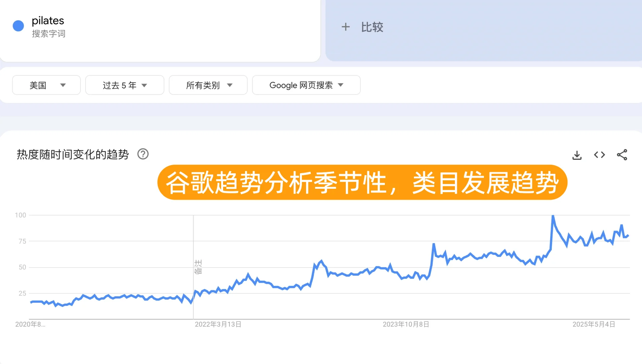The height and width of the screenshot is (364, 642).
Task: Click the 热度随时间变化的趋势 heading
Action: [x=72, y=154]
